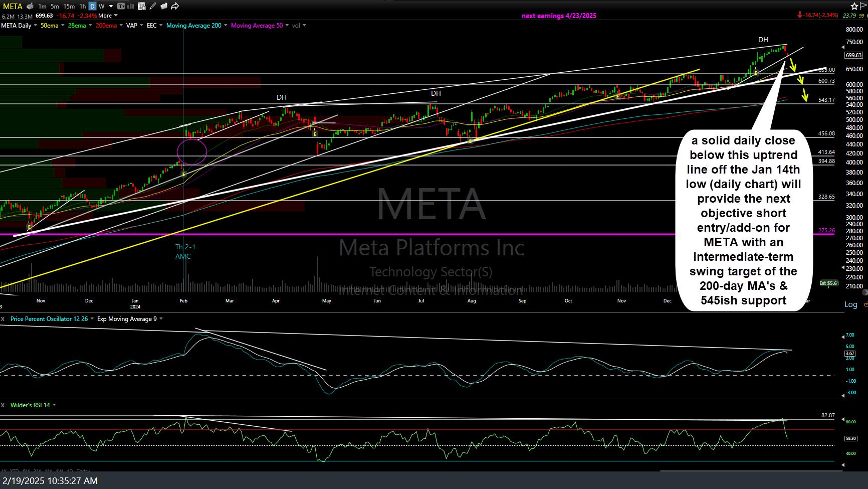Viewport: 868px width, 489px height.
Task: Select the D daily timeframe button
Action: point(92,7)
